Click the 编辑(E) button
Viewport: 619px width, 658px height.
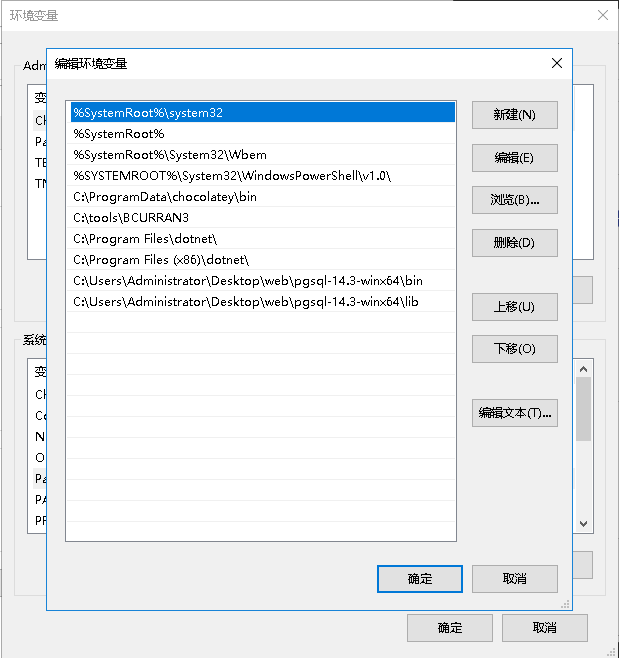(x=515, y=158)
